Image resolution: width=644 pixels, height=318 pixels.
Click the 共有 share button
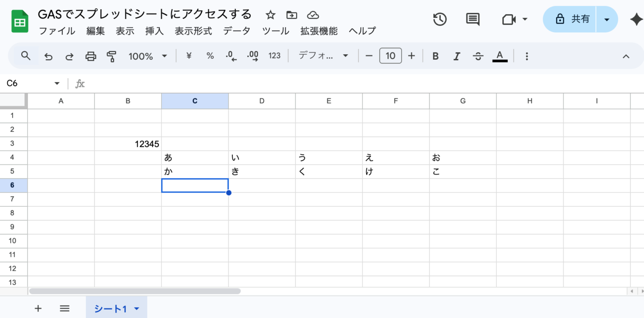(569, 19)
